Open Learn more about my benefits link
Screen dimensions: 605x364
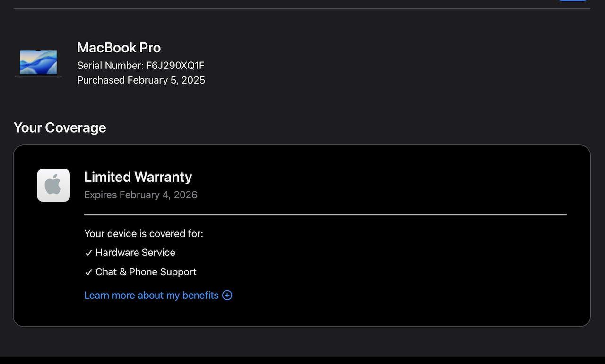click(x=151, y=296)
